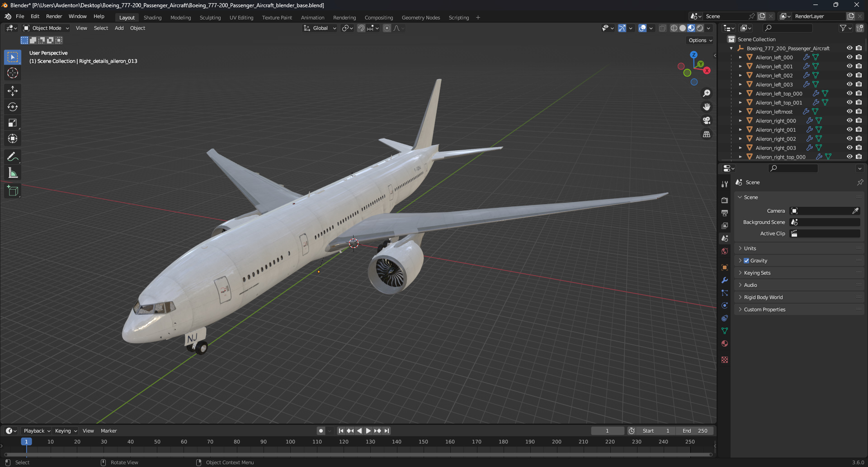Hide Aileron_left_000 in viewport

coord(849,57)
